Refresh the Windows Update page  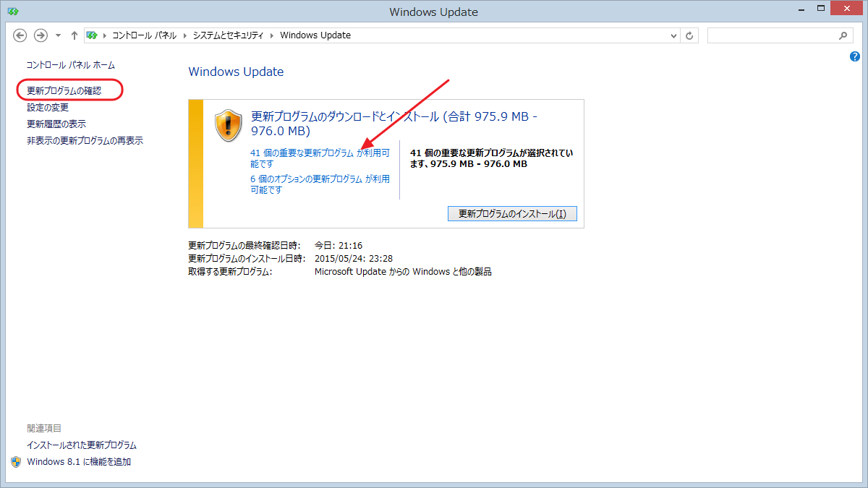[x=690, y=35]
